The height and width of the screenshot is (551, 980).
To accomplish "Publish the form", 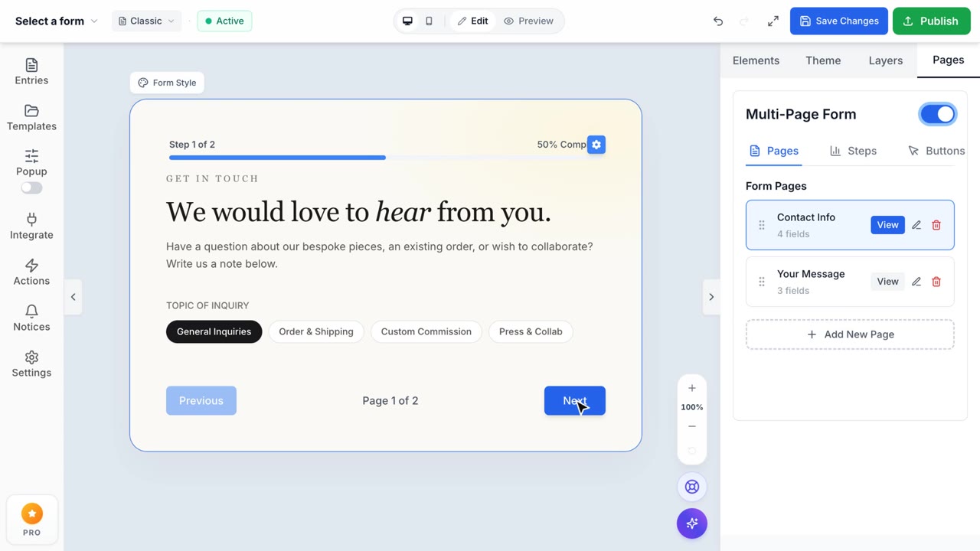I will pyautogui.click(x=931, y=21).
